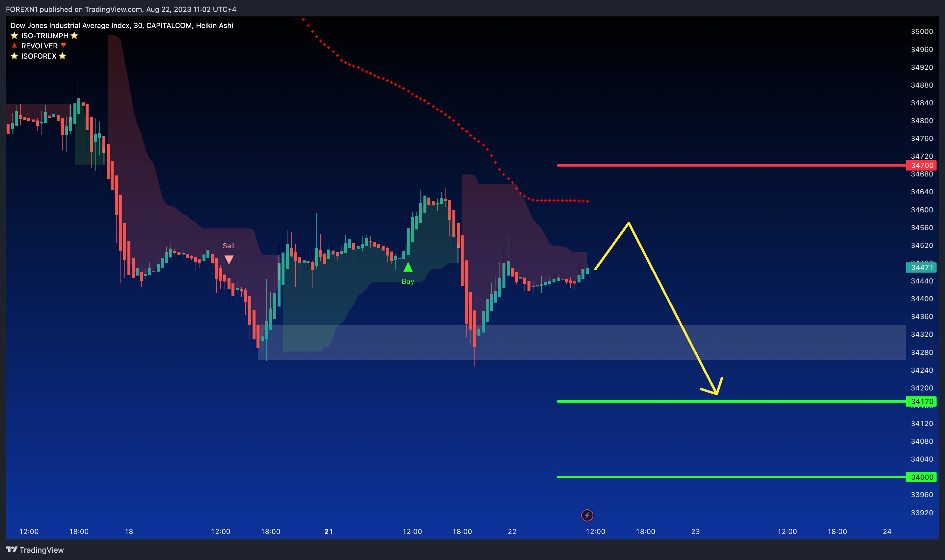Click the green Buy signal triangle
Screen dimensions: 945x560
coord(408,268)
